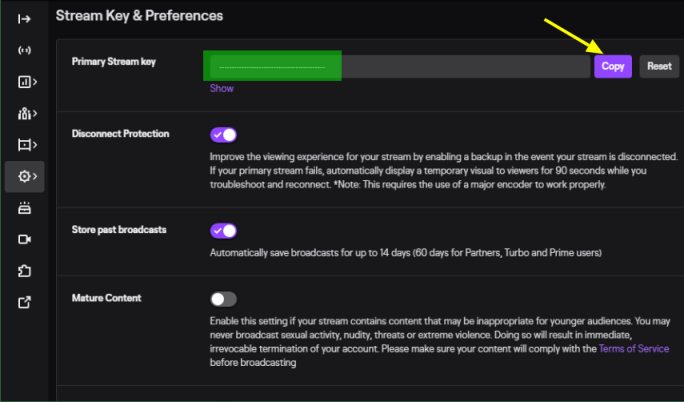684x402 pixels.
Task: Open Extensions puzzle piece icon
Action: [24, 271]
